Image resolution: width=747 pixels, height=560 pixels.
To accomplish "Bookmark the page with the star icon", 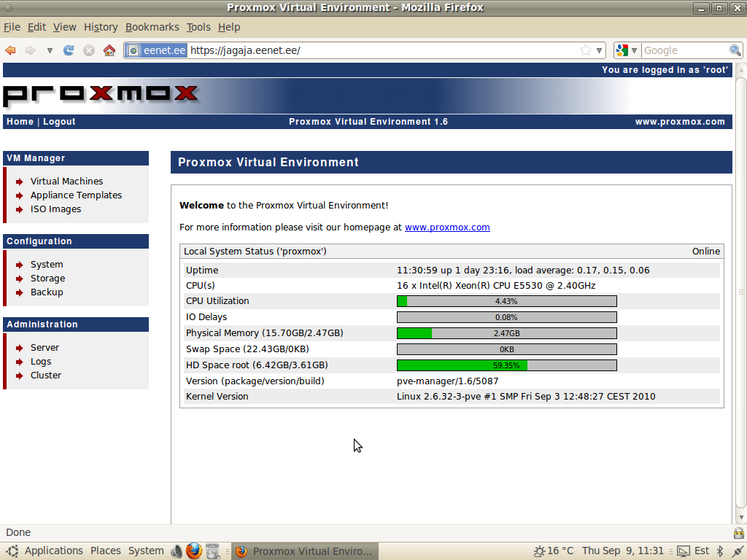I will (586, 50).
